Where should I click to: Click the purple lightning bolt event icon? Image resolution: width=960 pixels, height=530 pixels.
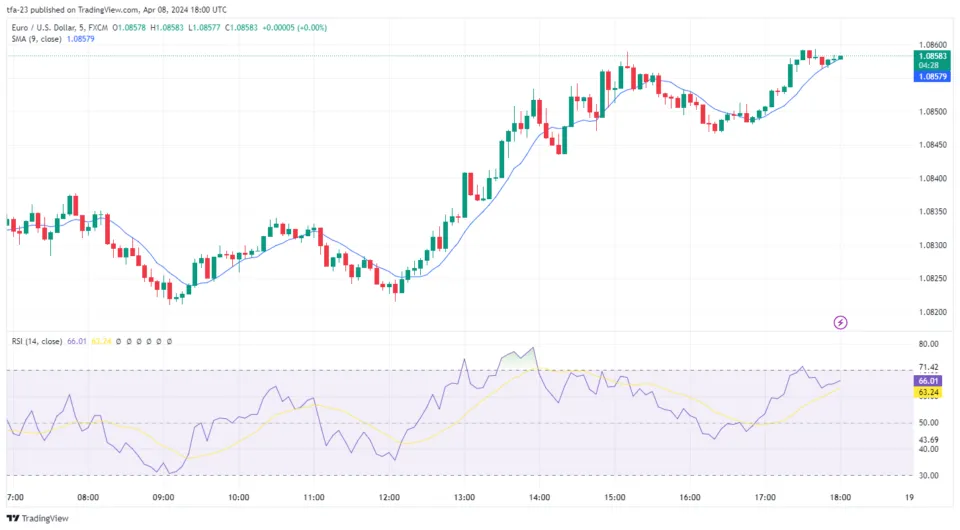coord(841,322)
